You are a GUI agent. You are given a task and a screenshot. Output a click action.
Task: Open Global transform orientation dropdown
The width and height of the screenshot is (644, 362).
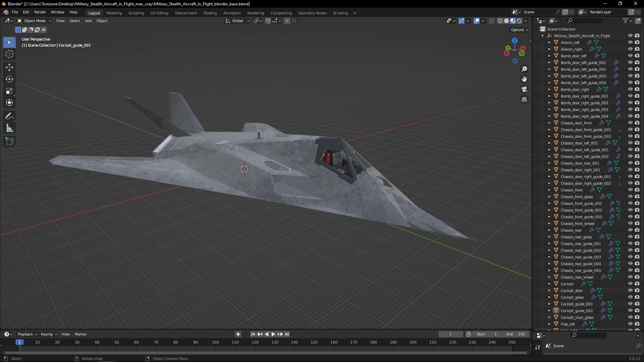(x=237, y=21)
